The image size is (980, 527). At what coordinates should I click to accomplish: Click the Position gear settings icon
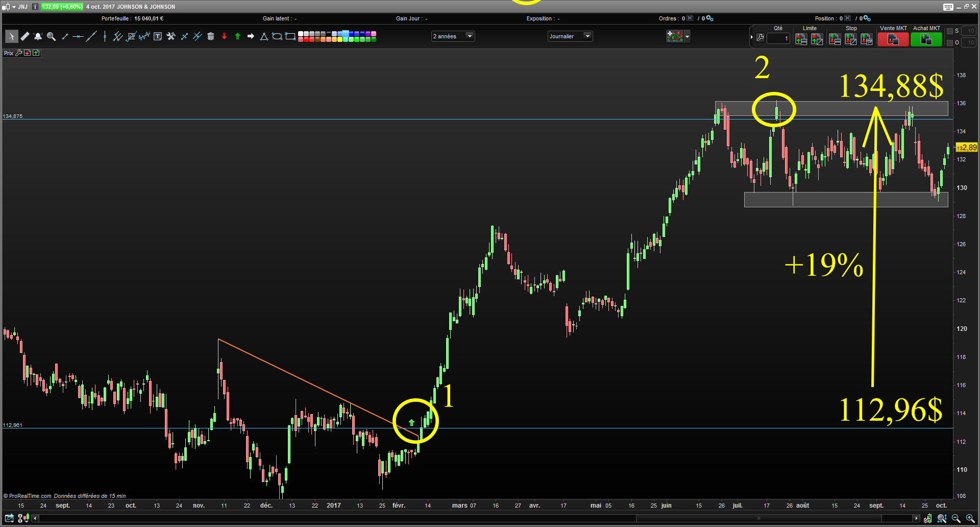867,18
